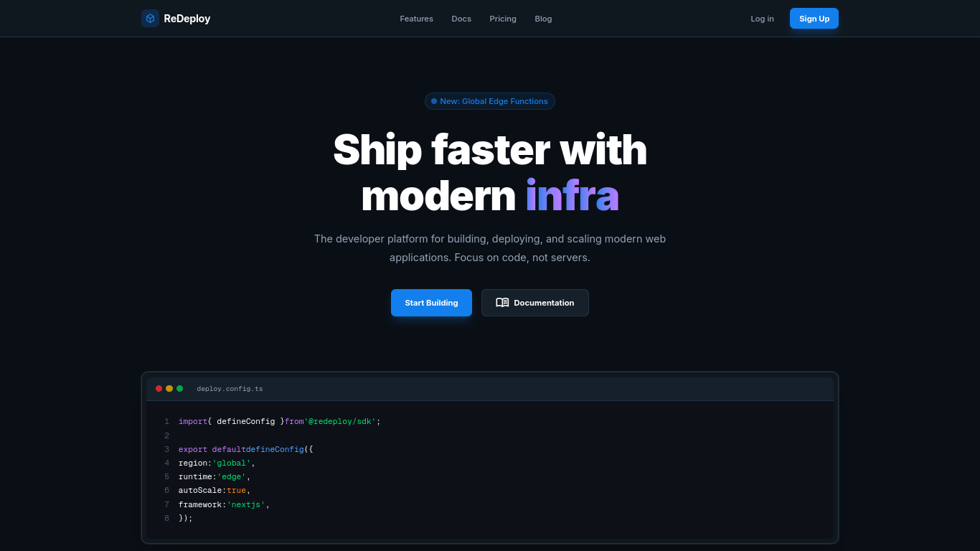Viewport: 980px width, 551px height.
Task: Click the closing '});' code line
Action: click(x=186, y=518)
